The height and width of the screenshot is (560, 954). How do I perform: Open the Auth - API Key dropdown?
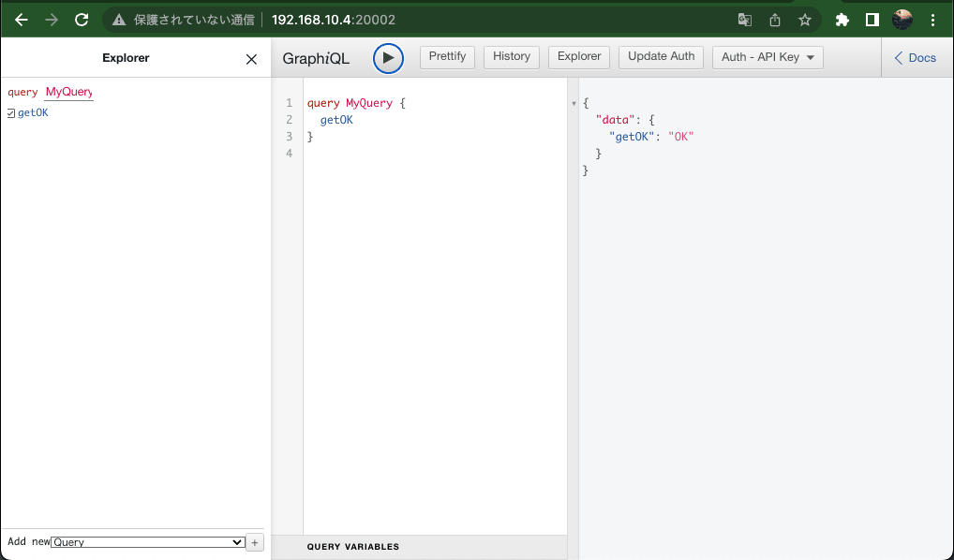pyautogui.click(x=768, y=57)
